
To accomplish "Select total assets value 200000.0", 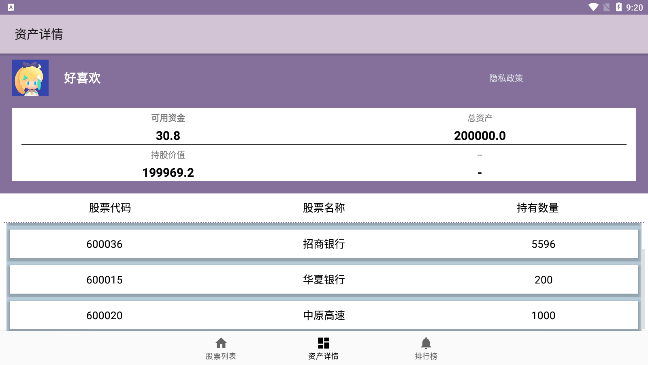I will click(480, 136).
